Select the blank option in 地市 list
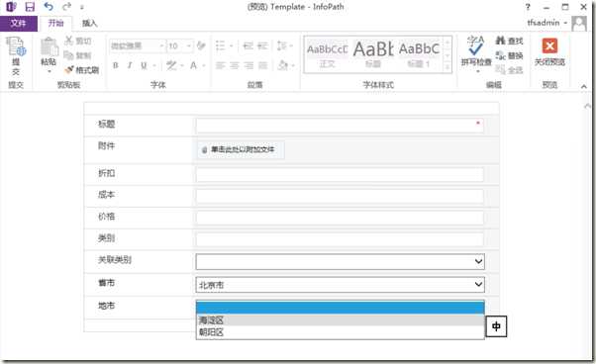The height and width of the screenshot is (364, 596). (x=341, y=308)
